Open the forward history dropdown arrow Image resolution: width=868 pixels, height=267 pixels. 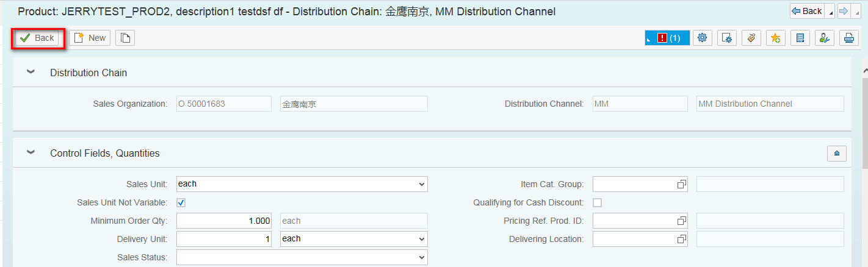[856, 11]
